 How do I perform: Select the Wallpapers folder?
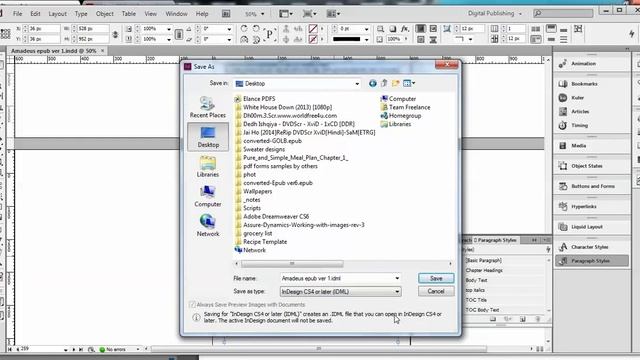(x=253, y=191)
